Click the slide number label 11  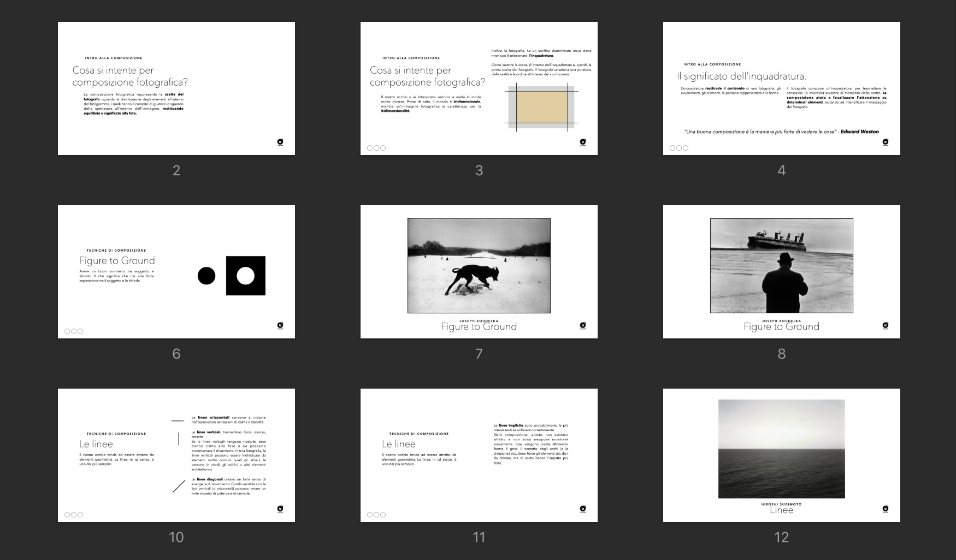point(479,538)
